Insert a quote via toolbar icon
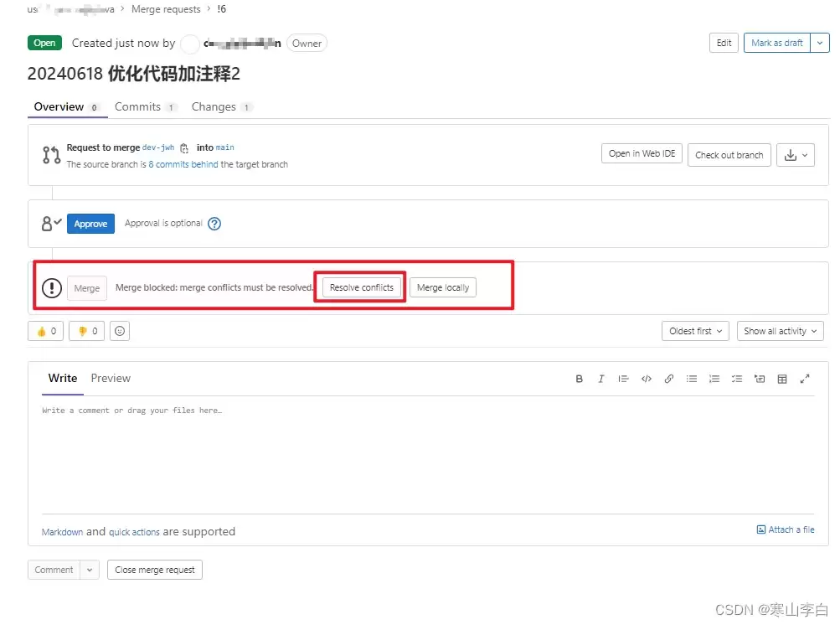840x625 pixels. click(x=623, y=379)
